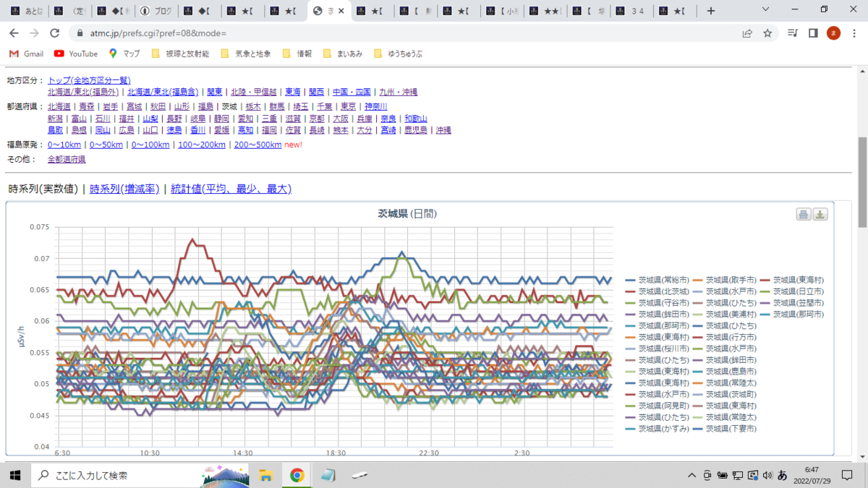868x488 pixels.
Task: Open the 被曝と放射能 bookmark folder
Action: tap(180, 53)
